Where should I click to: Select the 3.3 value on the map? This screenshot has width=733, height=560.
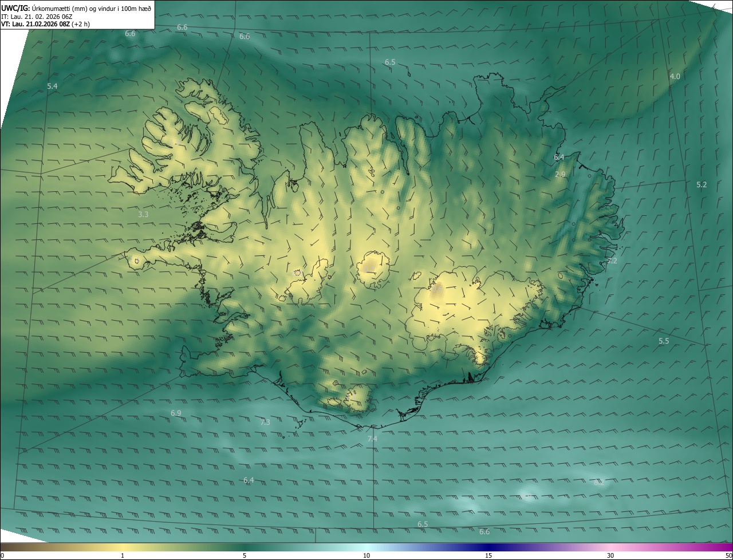tap(143, 214)
